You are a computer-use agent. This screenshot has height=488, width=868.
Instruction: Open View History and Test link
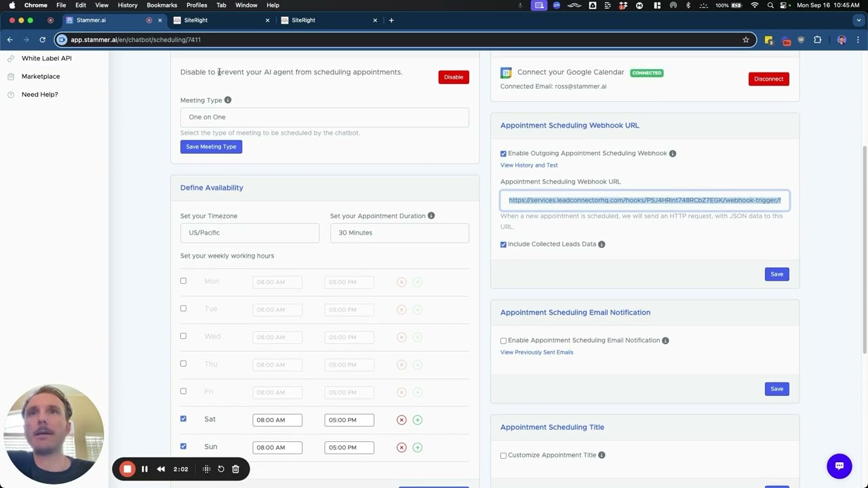(529, 165)
